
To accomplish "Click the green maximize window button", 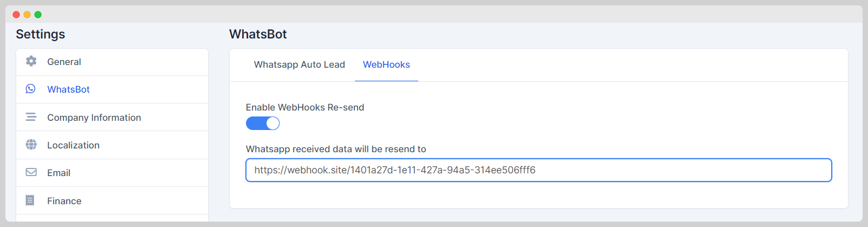I will tap(38, 15).
